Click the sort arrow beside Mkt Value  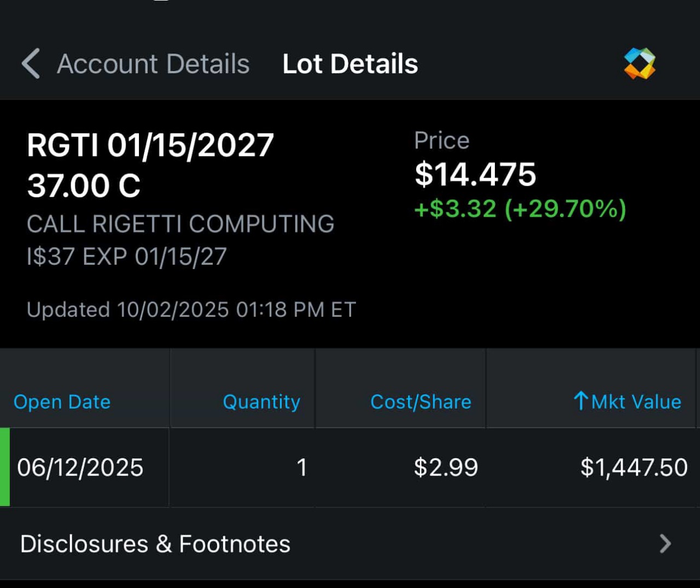[581, 401]
